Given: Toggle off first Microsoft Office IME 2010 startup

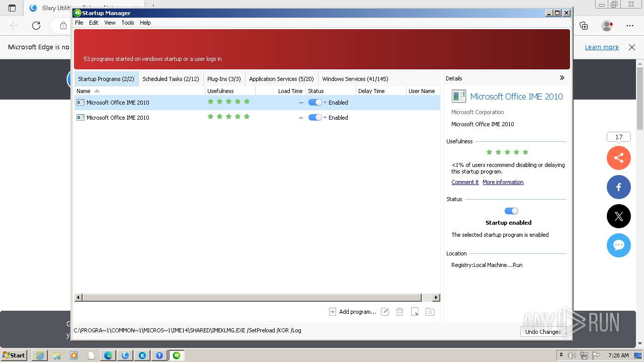Looking at the screenshot, I should click(x=315, y=103).
